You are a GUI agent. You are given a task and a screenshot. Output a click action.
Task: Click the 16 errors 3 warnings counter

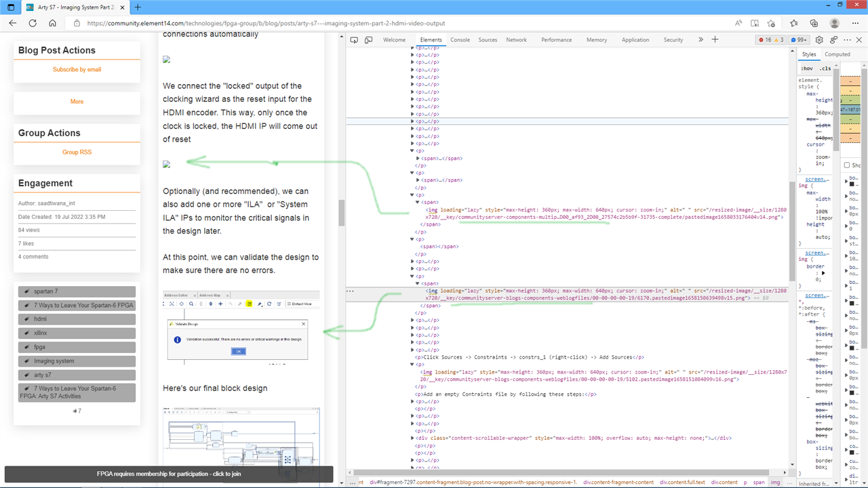(772, 40)
